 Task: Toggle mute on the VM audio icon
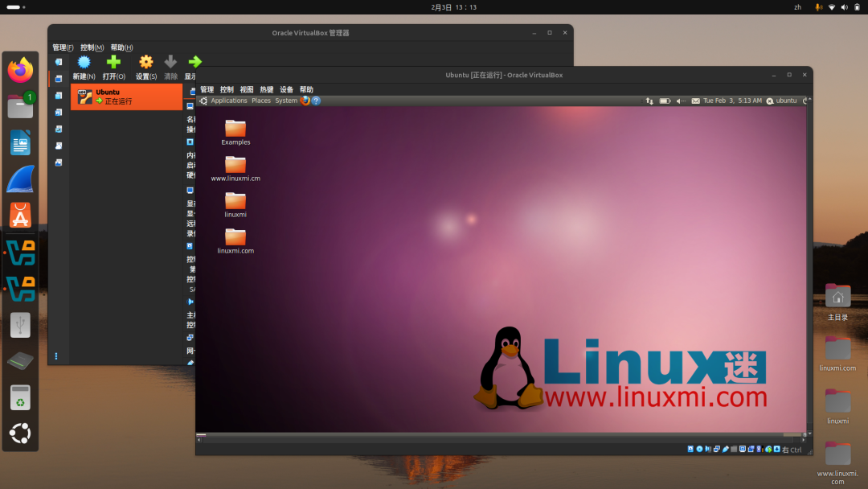pos(709,449)
